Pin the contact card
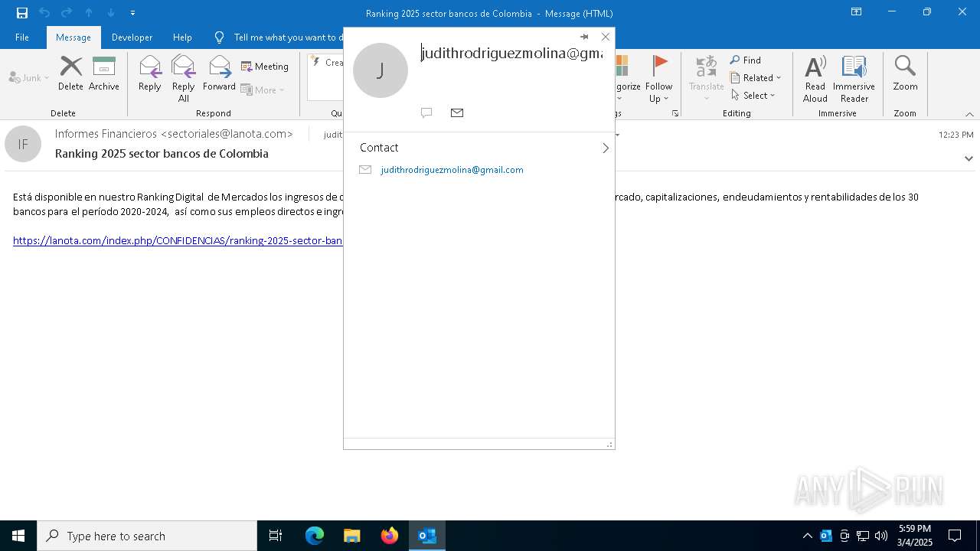Image resolution: width=980 pixels, height=551 pixels. click(x=584, y=37)
